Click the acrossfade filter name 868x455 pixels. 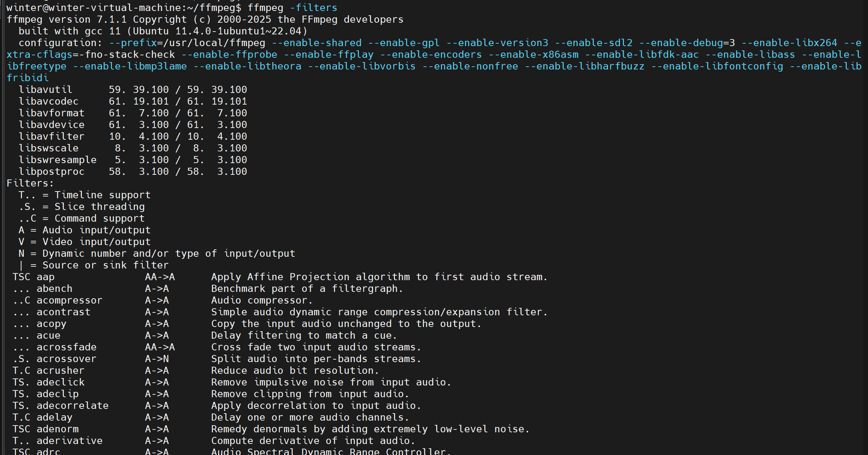coord(66,347)
